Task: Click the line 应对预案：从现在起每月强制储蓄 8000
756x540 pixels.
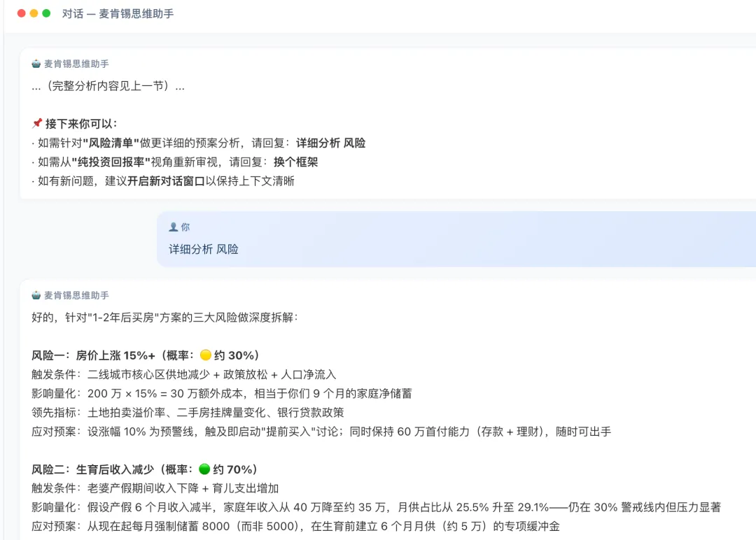Action: click(x=295, y=527)
